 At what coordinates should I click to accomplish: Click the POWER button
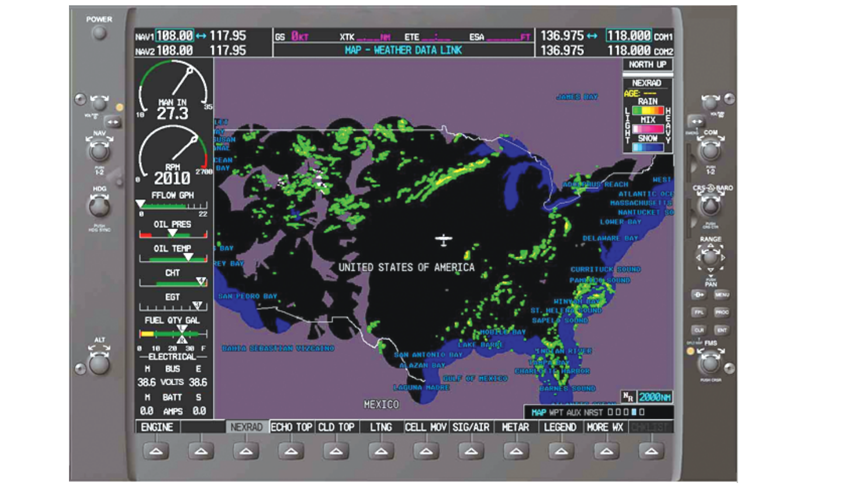pos(99,33)
